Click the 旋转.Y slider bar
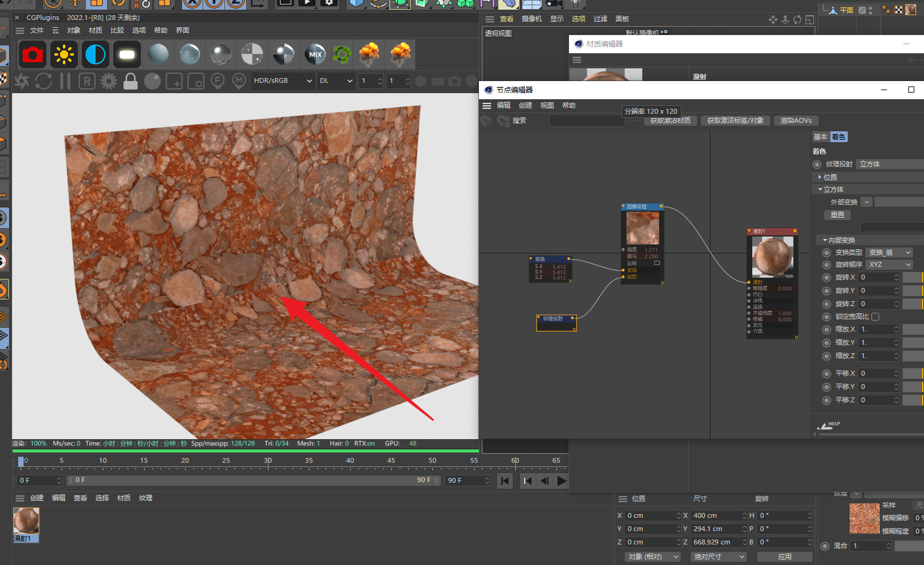 tap(913, 291)
